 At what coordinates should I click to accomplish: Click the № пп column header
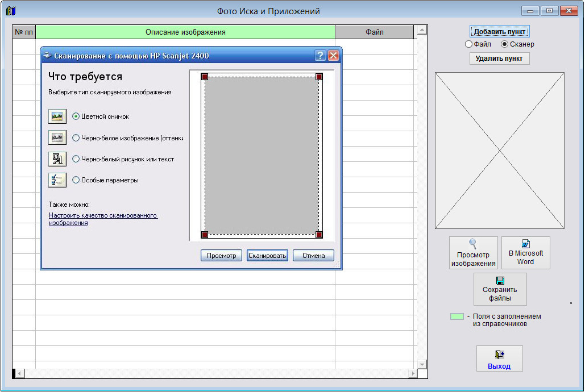[24, 32]
